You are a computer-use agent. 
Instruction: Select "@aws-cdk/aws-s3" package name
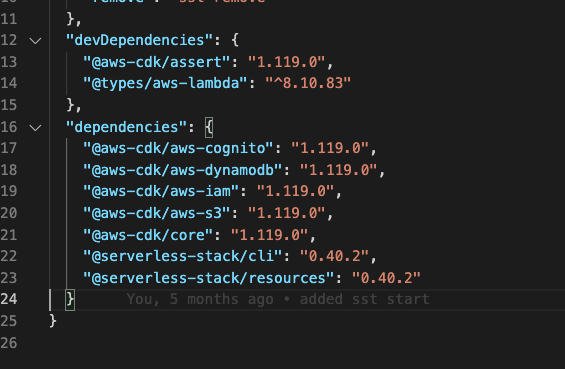point(157,213)
